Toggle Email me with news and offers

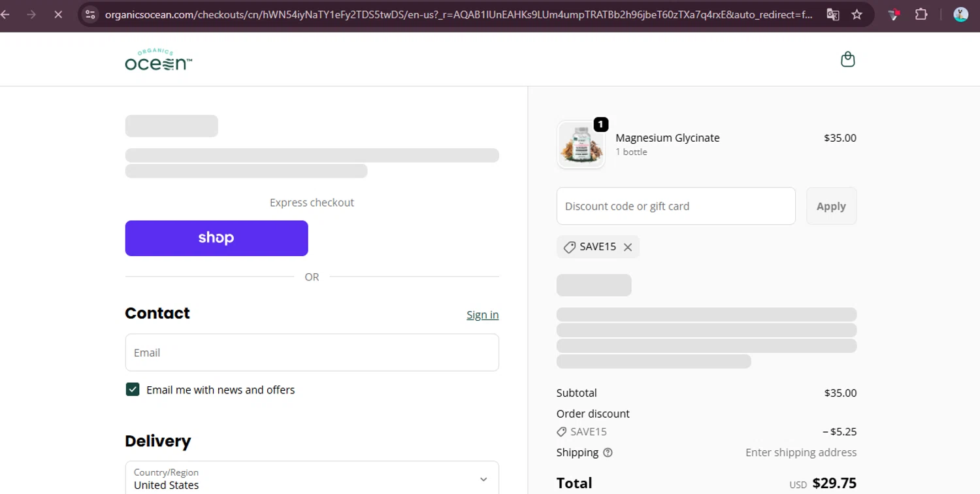pos(133,389)
